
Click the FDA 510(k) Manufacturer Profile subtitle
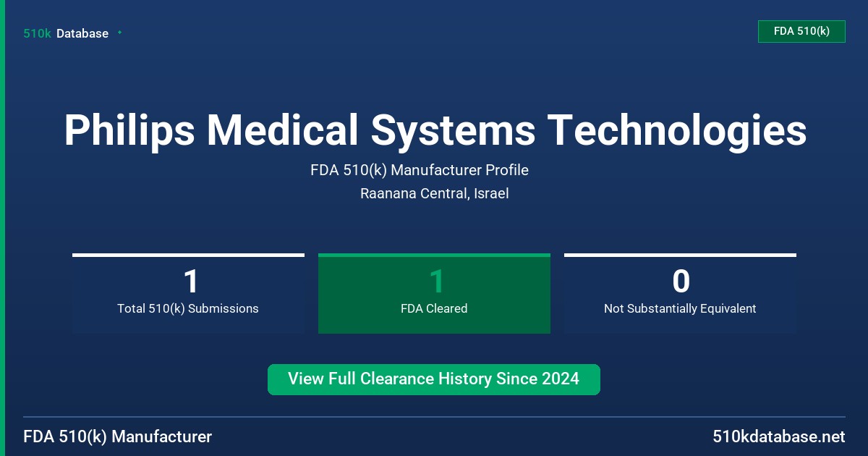tap(420, 171)
